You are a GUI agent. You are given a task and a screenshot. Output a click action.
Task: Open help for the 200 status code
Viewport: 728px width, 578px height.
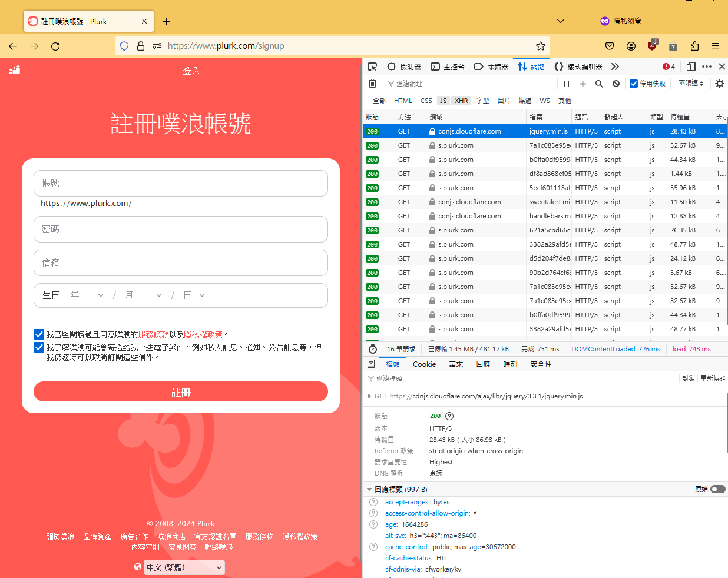click(449, 416)
